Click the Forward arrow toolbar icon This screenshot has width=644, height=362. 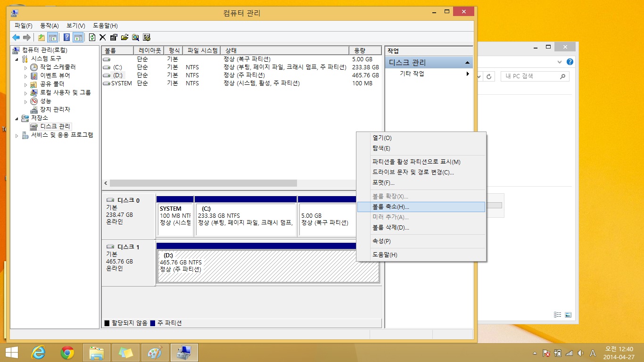pyautogui.click(x=27, y=37)
